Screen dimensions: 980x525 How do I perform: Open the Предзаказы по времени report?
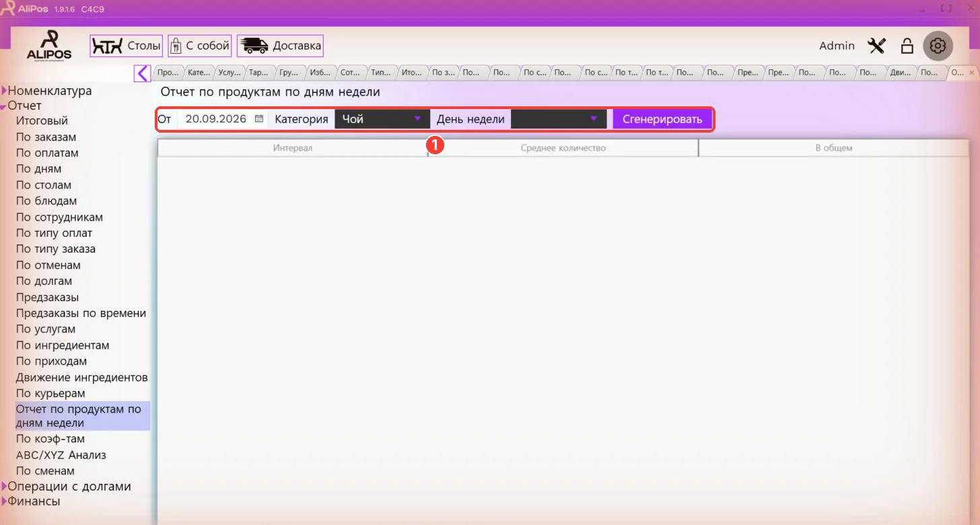coord(81,313)
